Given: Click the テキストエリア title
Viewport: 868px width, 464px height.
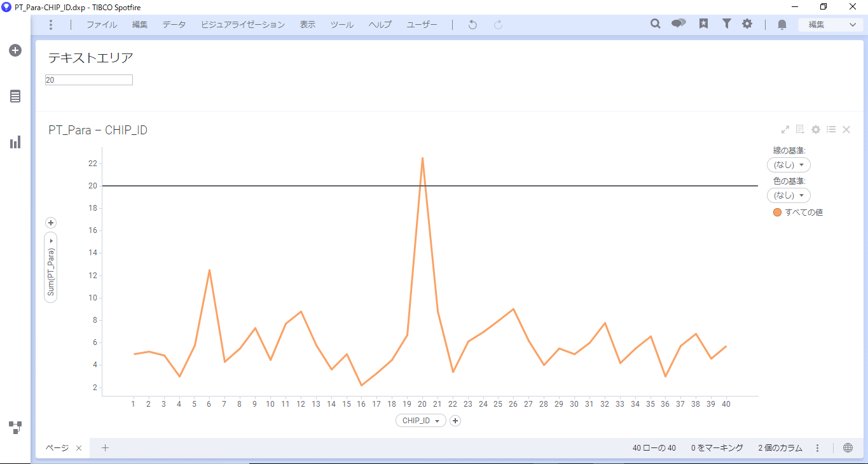Looking at the screenshot, I should [91, 58].
